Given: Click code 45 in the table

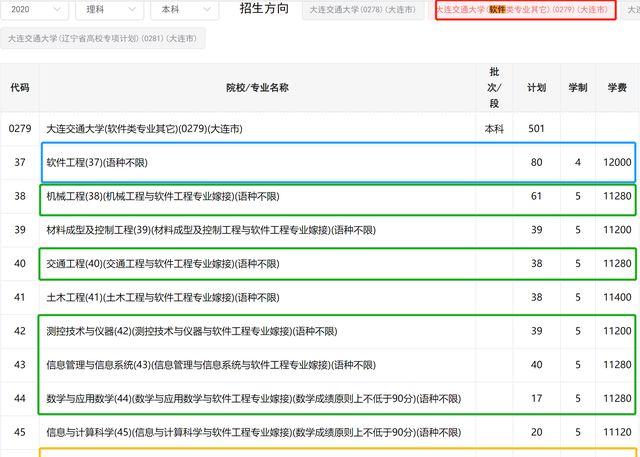Looking at the screenshot, I should tap(20, 433).
